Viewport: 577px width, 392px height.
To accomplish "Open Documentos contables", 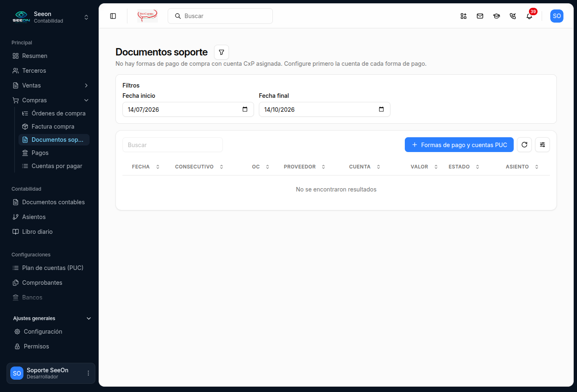I will [x=51, y=202].
